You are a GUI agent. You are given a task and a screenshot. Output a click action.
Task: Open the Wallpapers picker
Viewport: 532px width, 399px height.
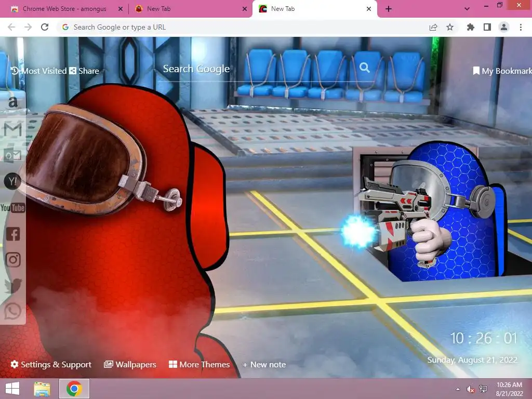click(x=130, y=364)
